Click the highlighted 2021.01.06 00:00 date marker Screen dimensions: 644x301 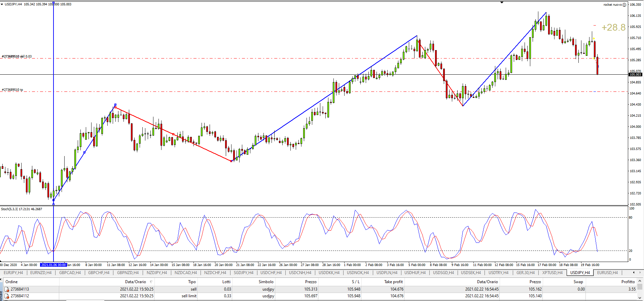pyautogui.click(x=53, y=265)
